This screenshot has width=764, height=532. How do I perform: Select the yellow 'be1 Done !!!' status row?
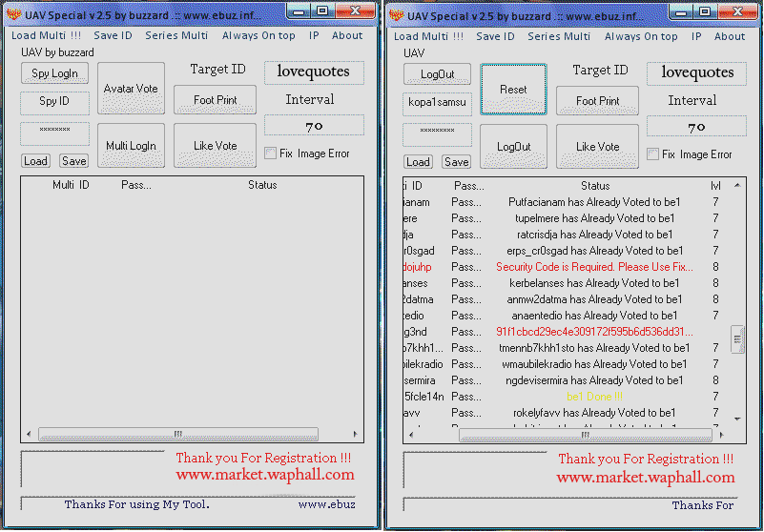click(593, 397)
